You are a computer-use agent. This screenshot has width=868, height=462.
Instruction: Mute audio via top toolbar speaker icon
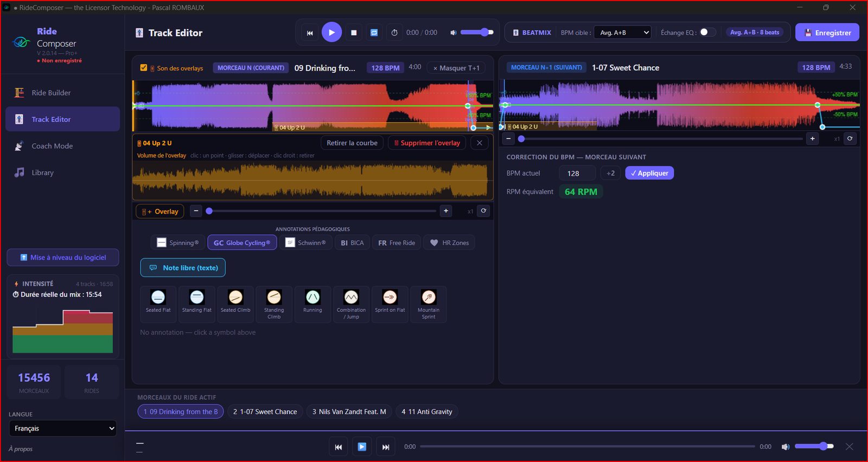click(x=453, y=33)
